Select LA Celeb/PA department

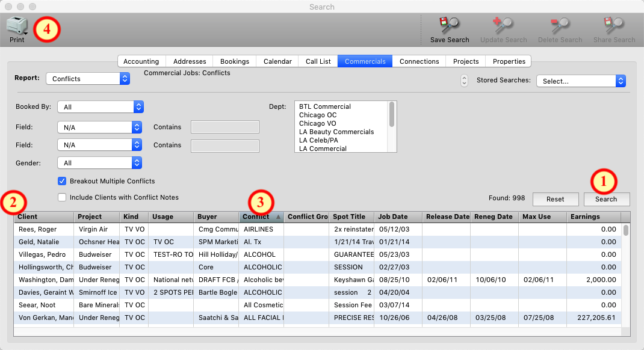318,140
